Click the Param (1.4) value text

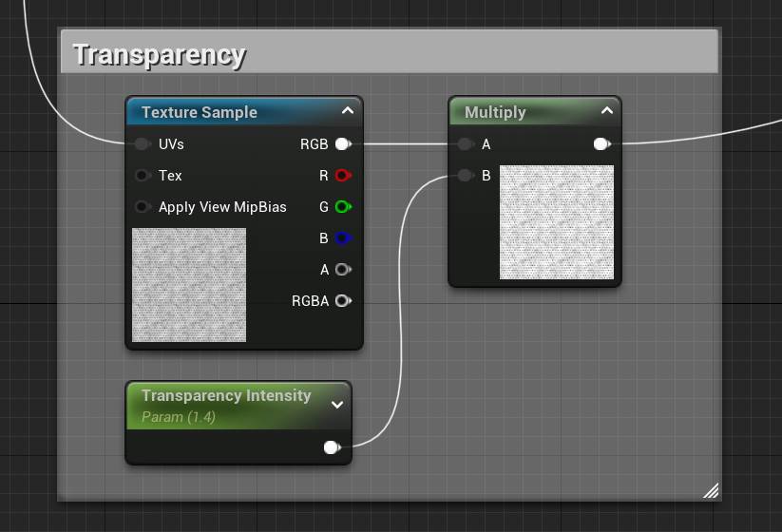click(x=179, y=417)
